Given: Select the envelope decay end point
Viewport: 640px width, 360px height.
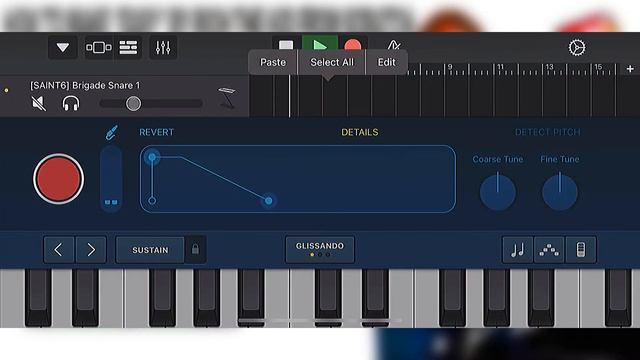Looking at the screenshot, I should click(269, 201).
